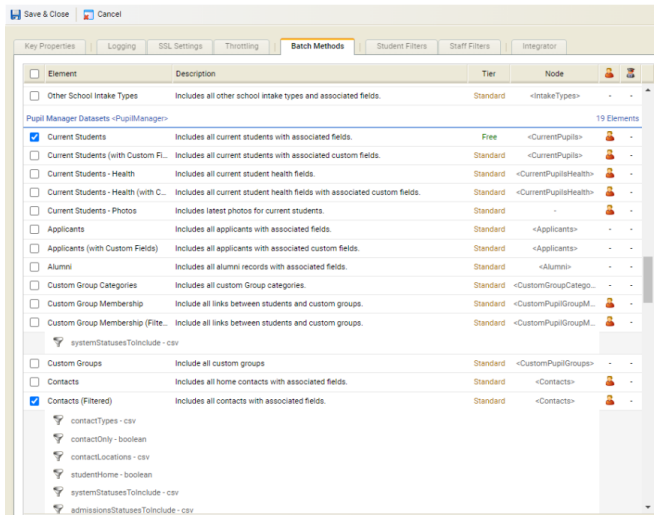
Task: Check the Custom Groups checkbox
Action: point(35,363)
